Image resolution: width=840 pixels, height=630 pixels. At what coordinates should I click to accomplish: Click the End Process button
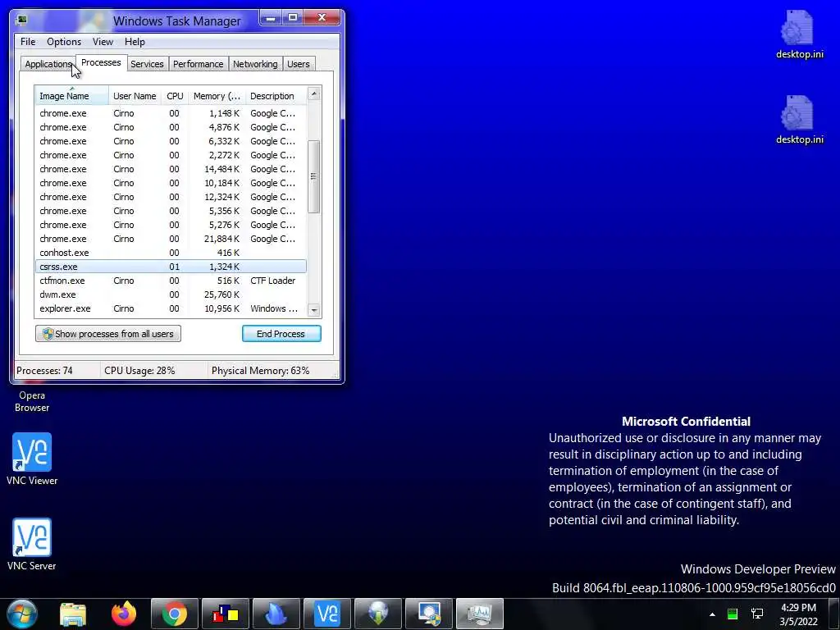(x=281, y=334)
